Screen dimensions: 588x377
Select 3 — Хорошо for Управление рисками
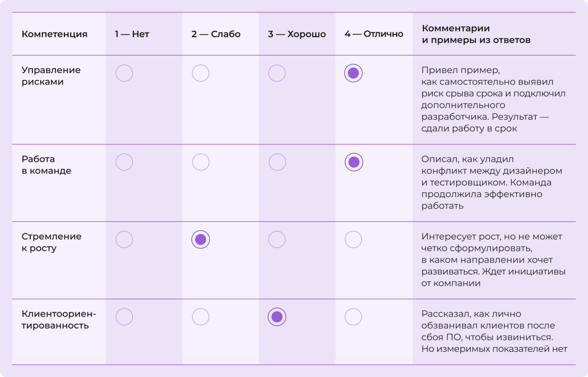[277, 73]
